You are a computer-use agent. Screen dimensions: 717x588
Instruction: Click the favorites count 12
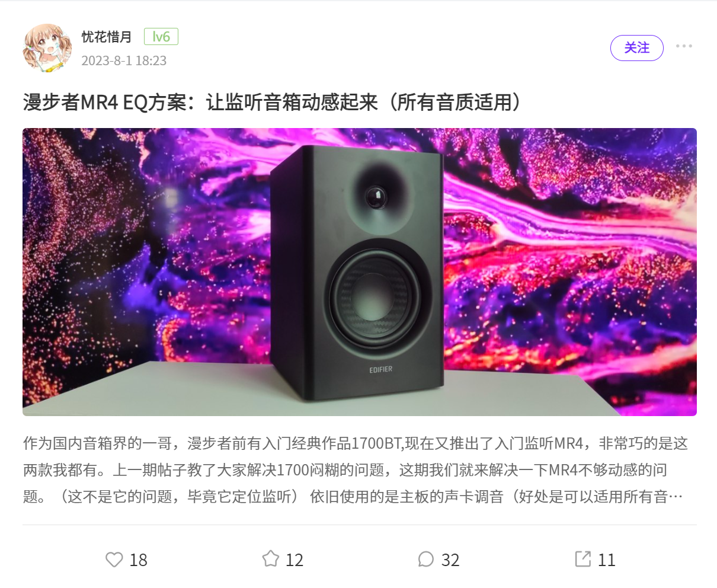[295, 560]
